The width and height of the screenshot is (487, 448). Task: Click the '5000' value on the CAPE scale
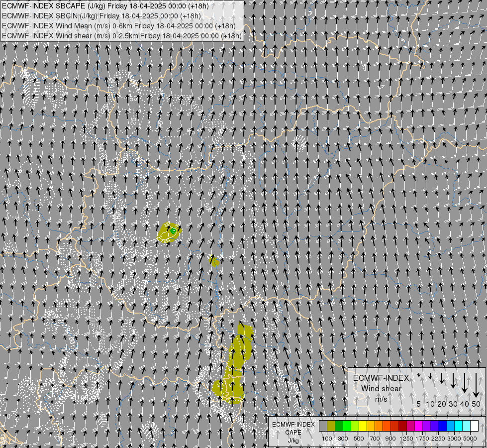470,439
